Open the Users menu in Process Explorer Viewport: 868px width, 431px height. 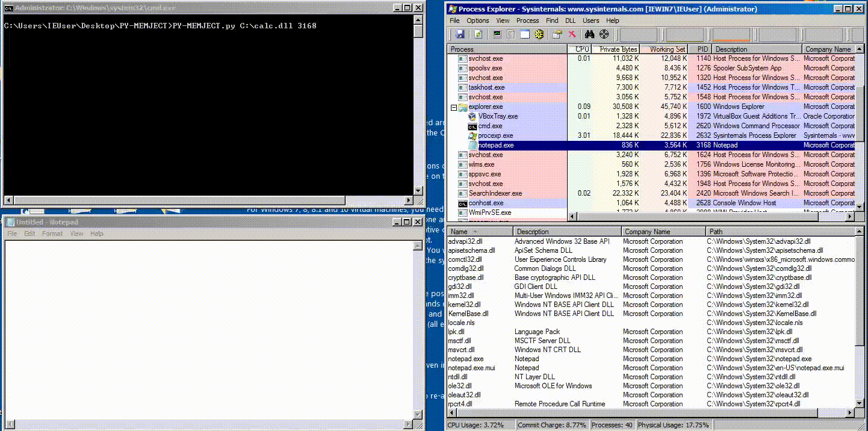591,20
